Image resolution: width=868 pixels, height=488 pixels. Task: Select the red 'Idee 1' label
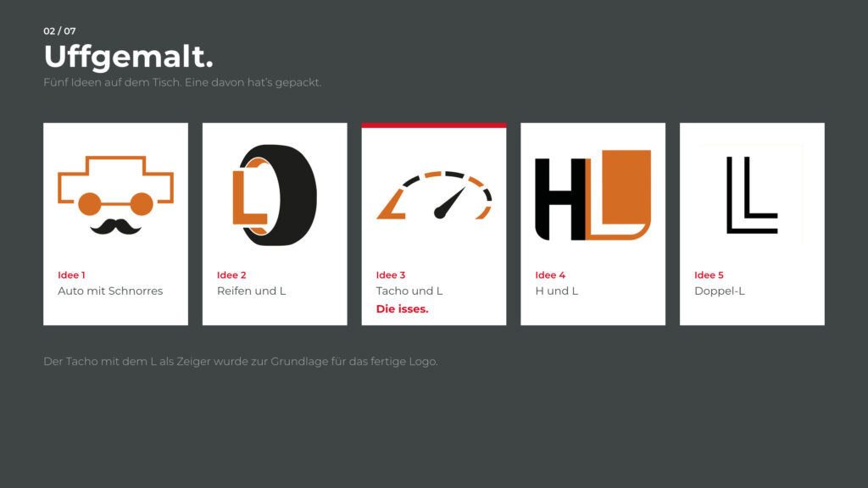pyautogui.click(x=71, y=275)
